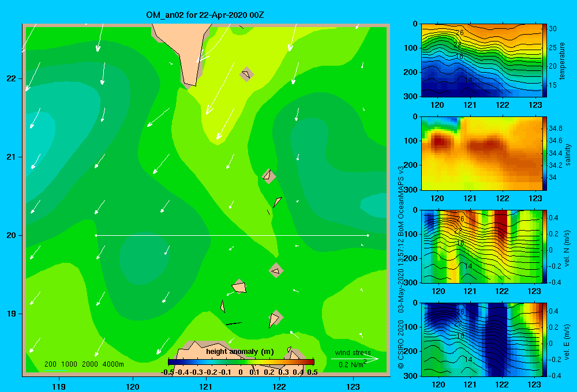The height and width of the screenshot is (392, 577).
Task: Click the "0.4" tick on vel. N scale
Action: click(x=553, y=218)
